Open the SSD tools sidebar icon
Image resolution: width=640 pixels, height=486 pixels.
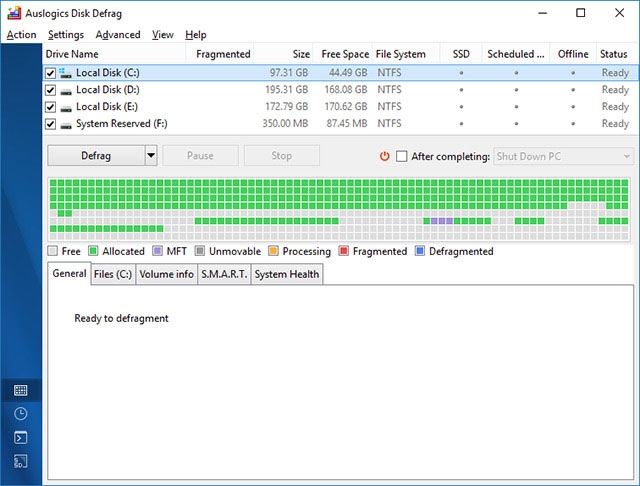(x=20, y=462)
